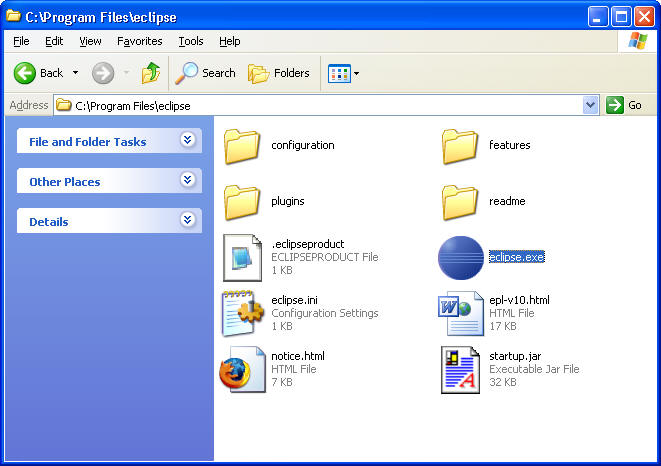Minimize the eclipse folder window

coord(597,17)
